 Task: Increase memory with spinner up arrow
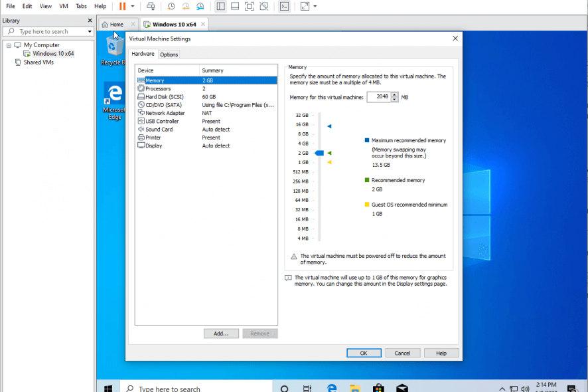(394, 94)
